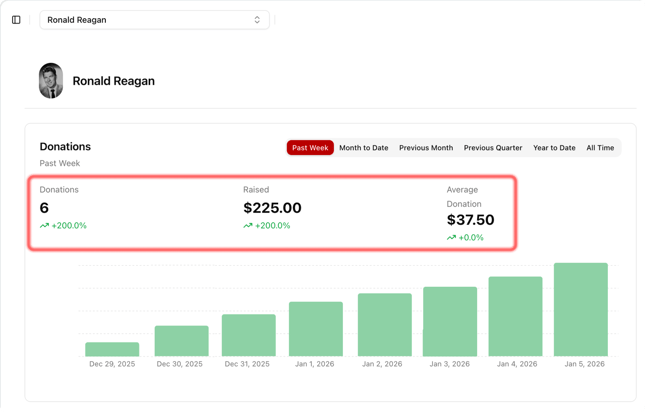This screenshot has height=412, width=645.
Task: Click the Average Donation trend icon
Action: (451, 238)
